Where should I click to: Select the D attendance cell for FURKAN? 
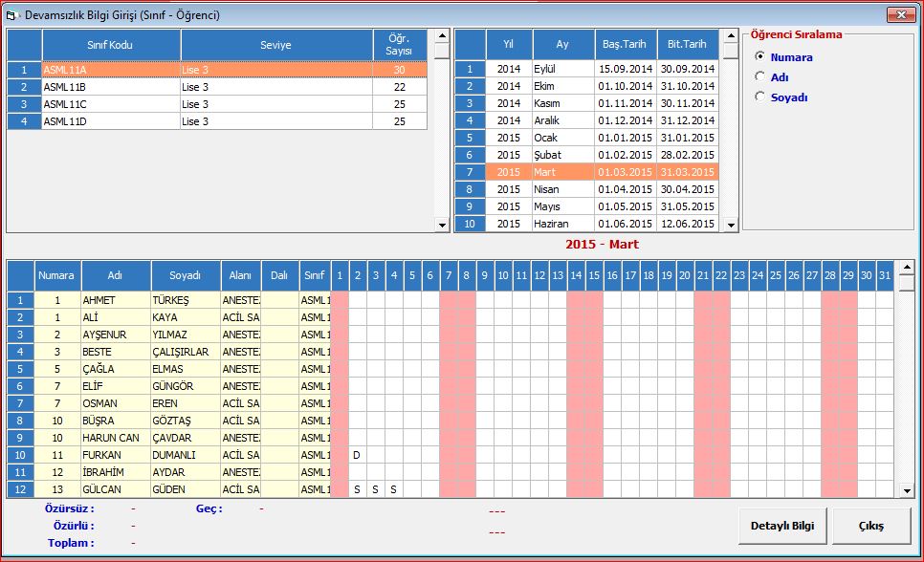point(357,455)
